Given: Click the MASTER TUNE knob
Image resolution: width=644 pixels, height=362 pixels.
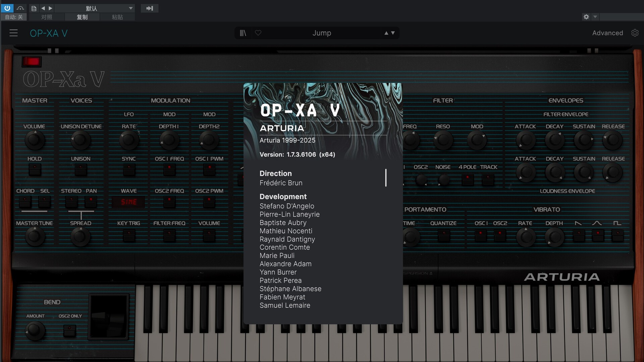Looking at the screenshot, I should [35, 237].
